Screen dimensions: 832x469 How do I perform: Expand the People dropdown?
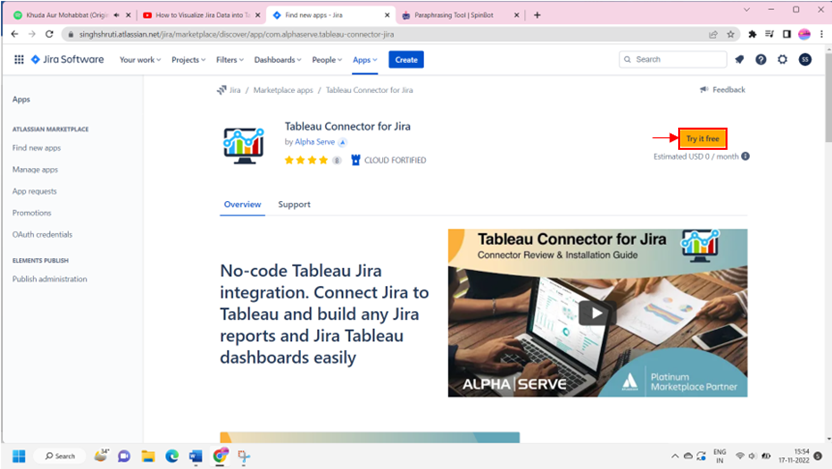[327, 59]
